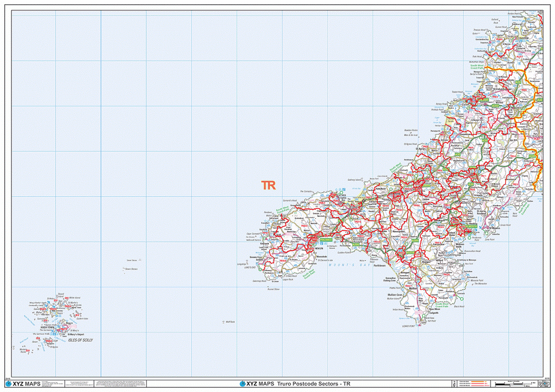Select the HUGH TOWN label
Image resolution: width=555 pixels, height=392 pixels.
pyautogui.click(x=47, y=327)
